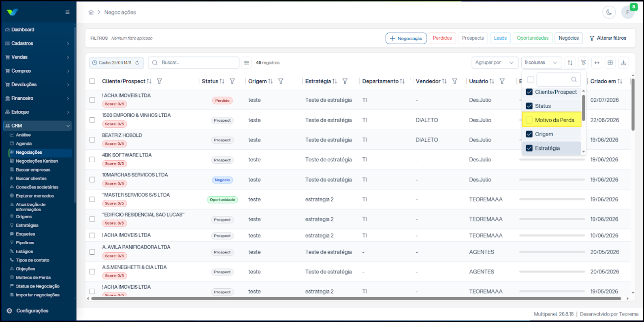Expand the Vendas sidebar section
The image size is (644, 322).
tap(37, 57)
